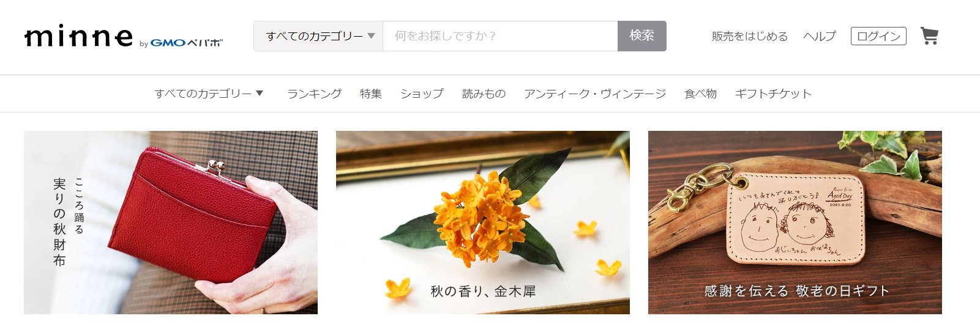Click the GMO Pepabo logo
980x332 pixels.
[181, 43]
